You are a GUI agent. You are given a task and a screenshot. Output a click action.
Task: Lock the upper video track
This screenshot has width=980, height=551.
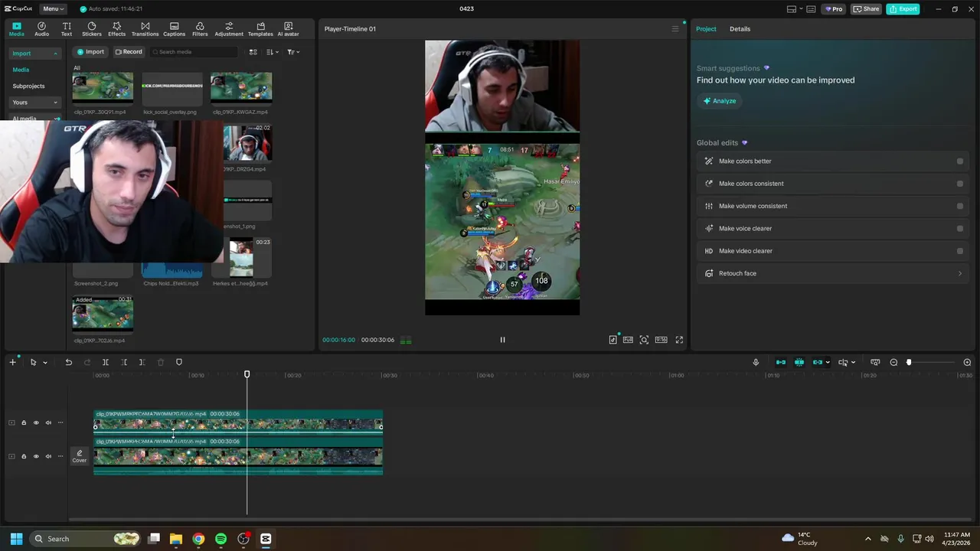click(x=24, y=422)
